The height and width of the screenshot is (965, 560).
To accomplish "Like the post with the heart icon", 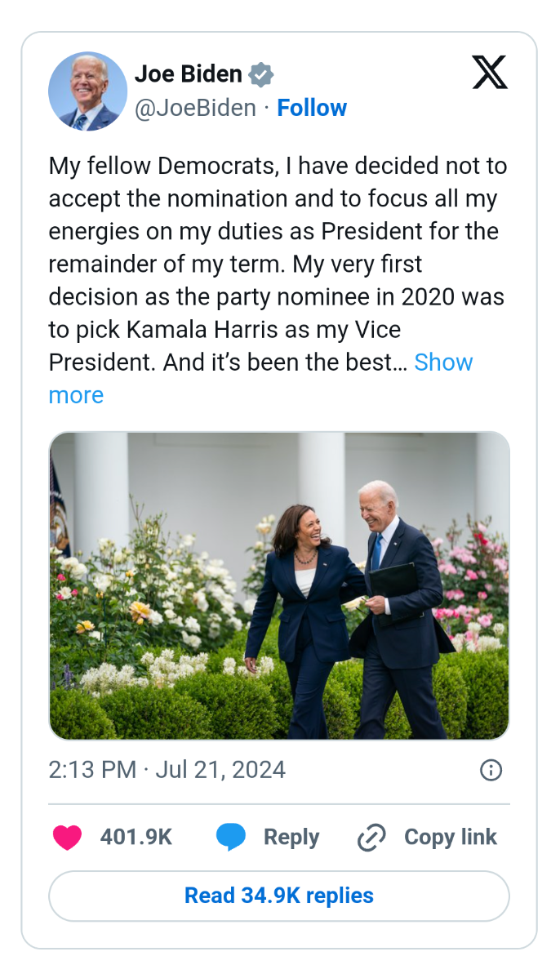I will tap(67, 838).
